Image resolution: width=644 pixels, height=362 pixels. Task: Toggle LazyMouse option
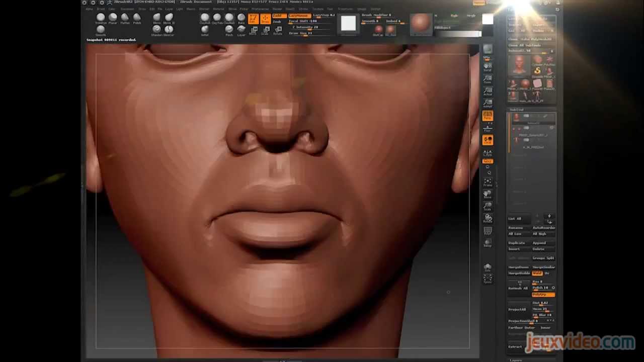click(300, 16)
